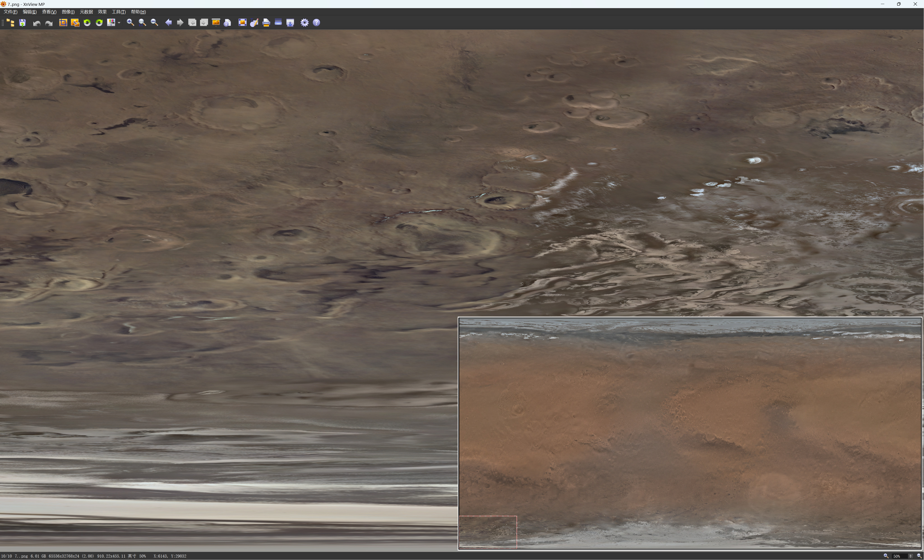Viewport: 924px width, 560px height.
Task: Click the Mars navigator overview thumbnail
Action: click(690, 433)
